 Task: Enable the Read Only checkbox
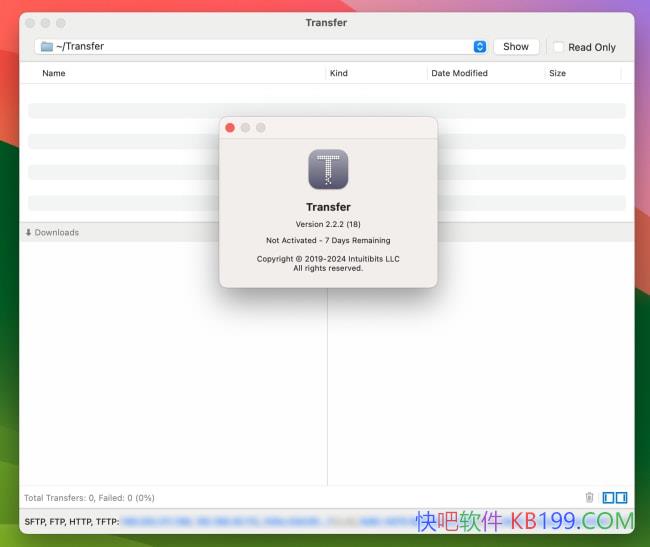tap(558, 47)
